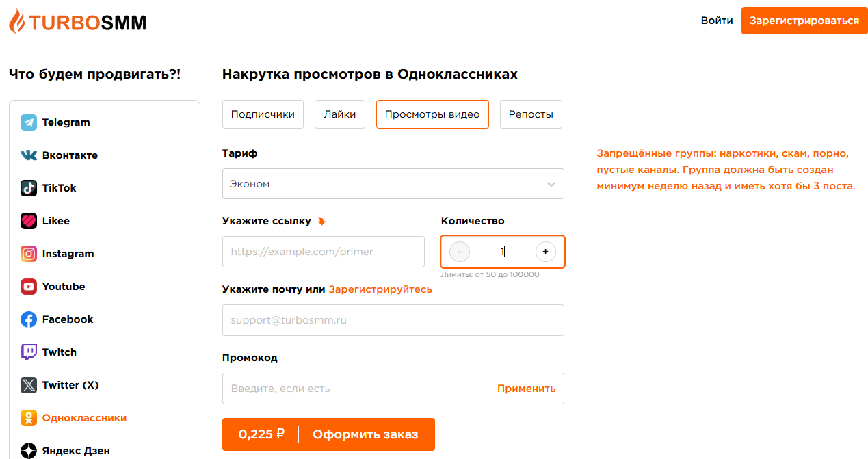Image resolution: width=868 pixels, height=459 pixels.
Task: Click the 0,225 ₽ price on order button
Action: point(261,434)
